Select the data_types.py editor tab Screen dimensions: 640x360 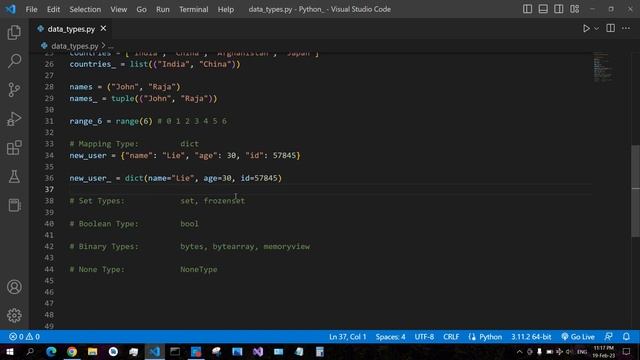click(71, 29)
